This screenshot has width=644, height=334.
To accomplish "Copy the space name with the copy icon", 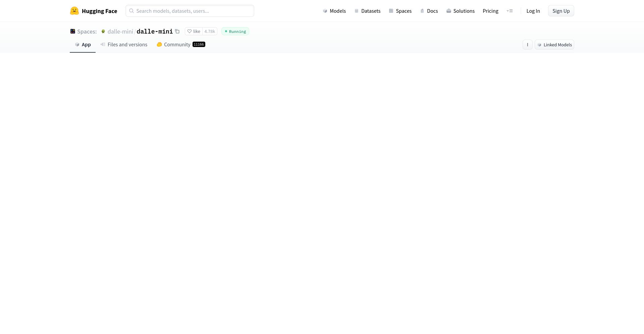I will tap(177, 31).
